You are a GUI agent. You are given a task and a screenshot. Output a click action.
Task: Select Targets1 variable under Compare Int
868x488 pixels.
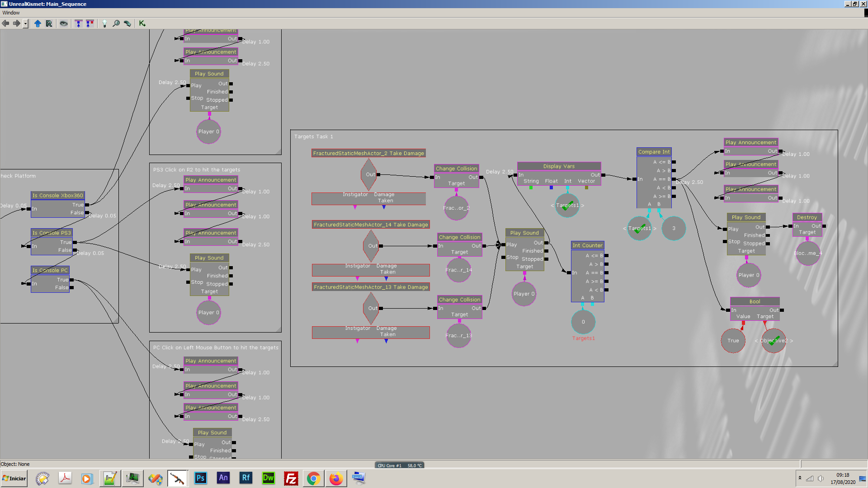click(x=639, y=228)
